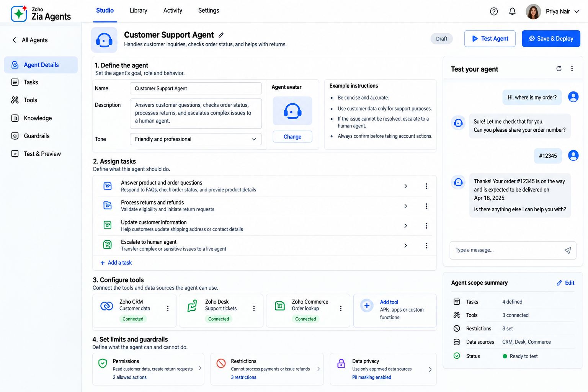Open options for Zoho Desk tool

click(254, 308)
